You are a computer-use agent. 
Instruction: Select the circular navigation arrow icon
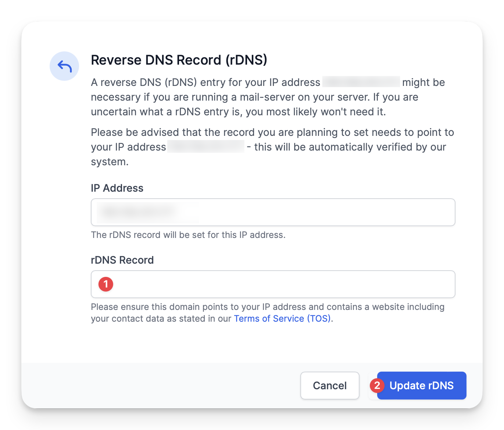pos(64,66)
